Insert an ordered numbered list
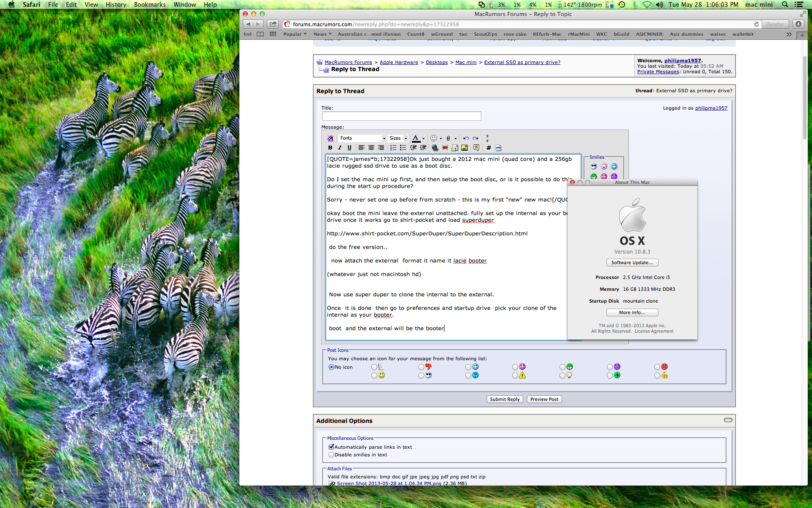This screenshot has width=812, height=508. [393, 148]
